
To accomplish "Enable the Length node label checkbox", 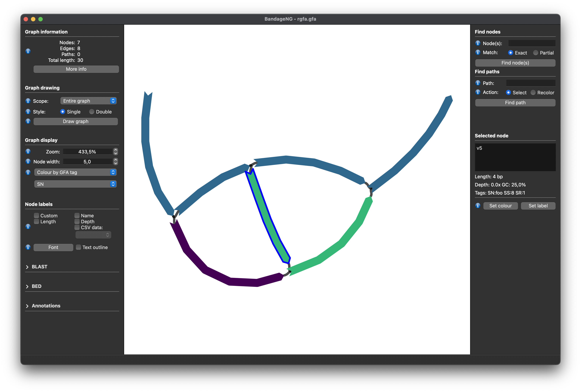I will point(36,221).
